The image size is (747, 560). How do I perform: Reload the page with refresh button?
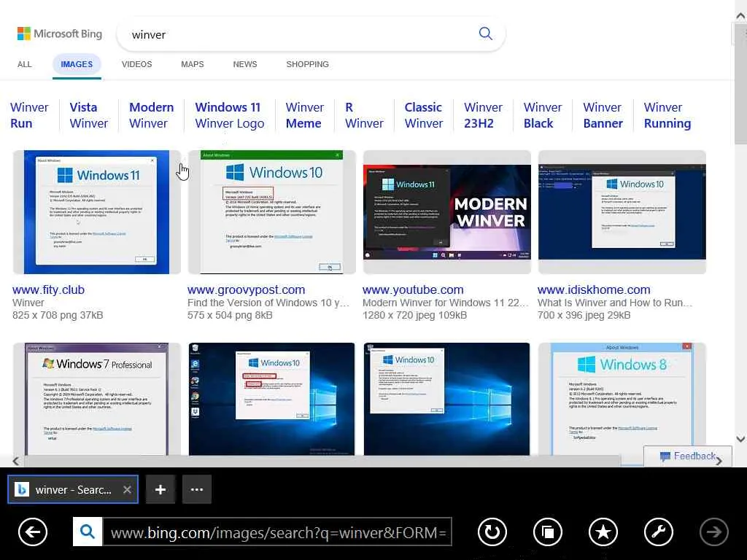coord(492,532)
